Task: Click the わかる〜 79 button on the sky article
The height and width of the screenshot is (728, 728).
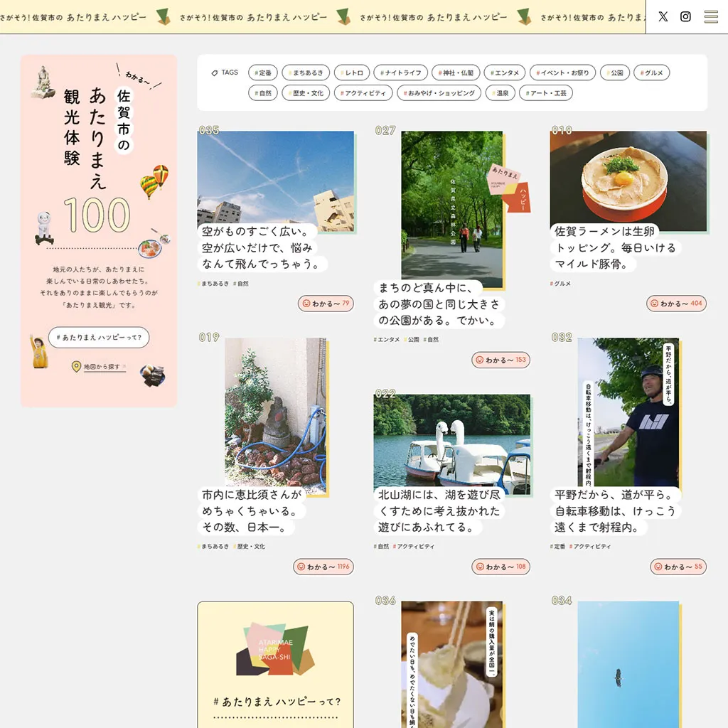Action: [325, 304]
